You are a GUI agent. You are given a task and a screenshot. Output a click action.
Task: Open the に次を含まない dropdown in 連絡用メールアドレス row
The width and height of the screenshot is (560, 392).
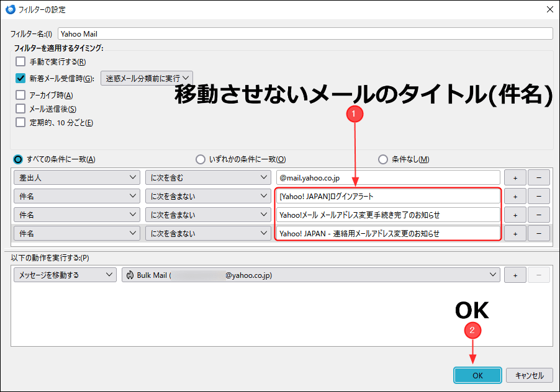tap(208, 233)
